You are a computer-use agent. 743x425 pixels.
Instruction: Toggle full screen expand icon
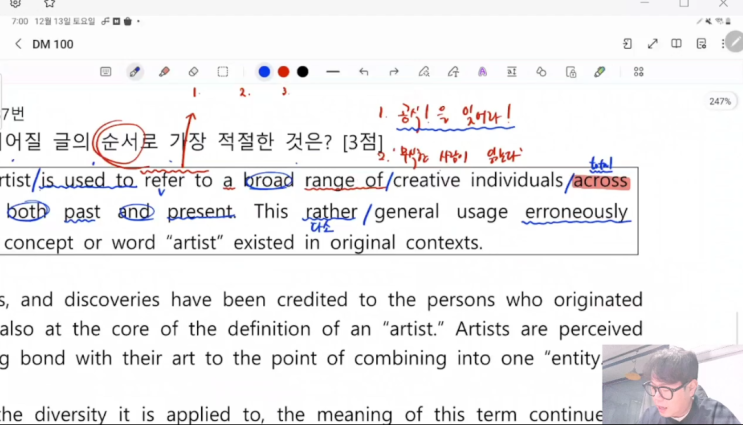tap(652, 44)
